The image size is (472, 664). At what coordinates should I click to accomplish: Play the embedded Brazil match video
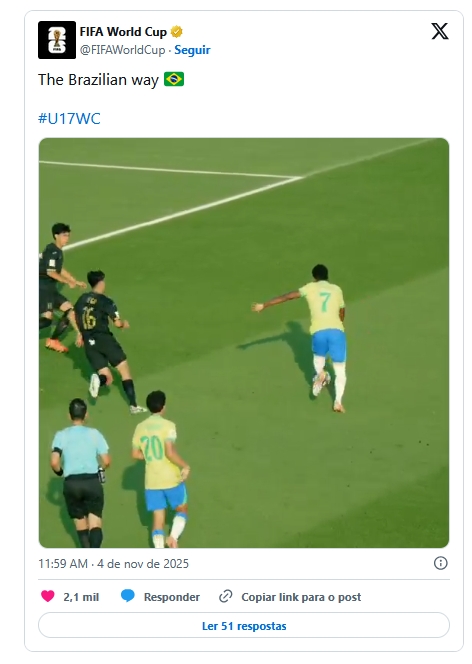click(244, 343)
